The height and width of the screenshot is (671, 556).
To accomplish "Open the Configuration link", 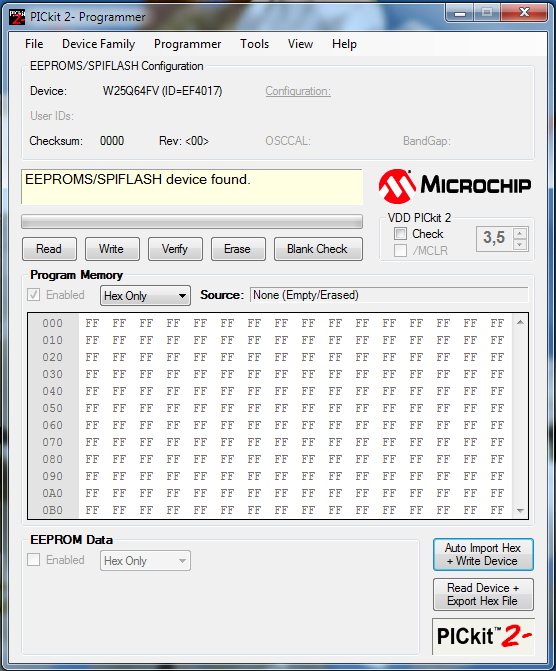I will 298,91.
